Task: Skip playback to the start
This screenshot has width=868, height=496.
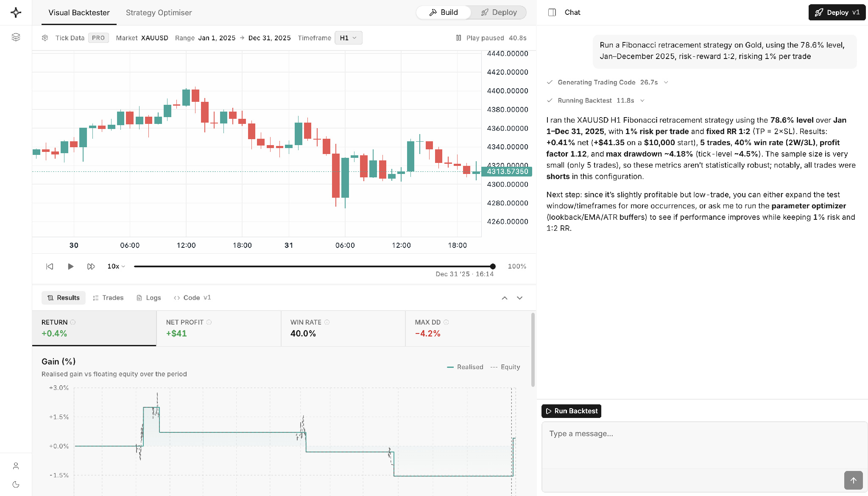Action: click(50, 266)
